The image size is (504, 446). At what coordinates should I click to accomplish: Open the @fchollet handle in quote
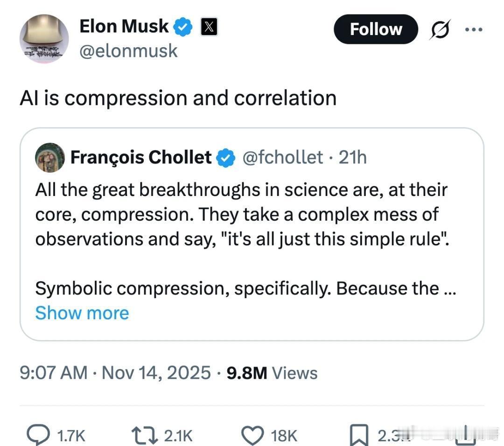pyautogui.click(x=282, y=158)
